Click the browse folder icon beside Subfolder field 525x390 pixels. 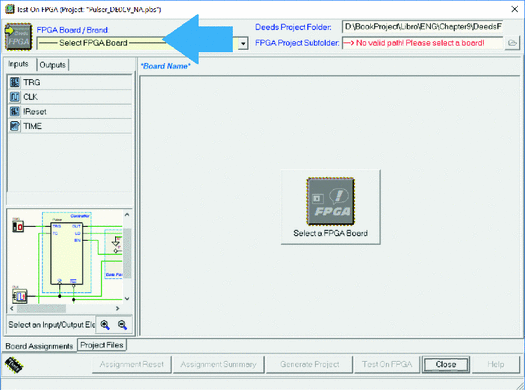[x=512, y=43]
